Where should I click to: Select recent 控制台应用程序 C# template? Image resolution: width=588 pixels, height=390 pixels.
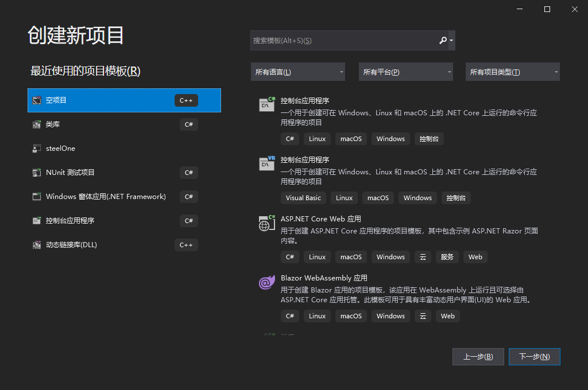[x=124, y=221]
